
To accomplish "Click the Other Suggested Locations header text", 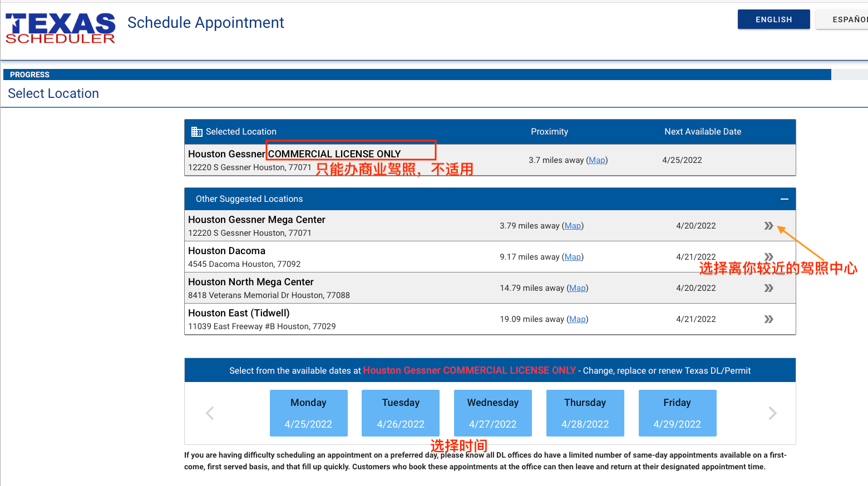I will (249, 199).
